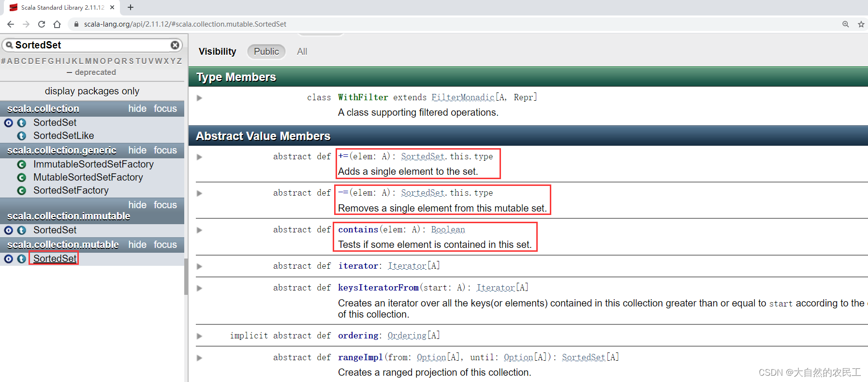Open the scala.collection.mutable package header

coord(63,244)
